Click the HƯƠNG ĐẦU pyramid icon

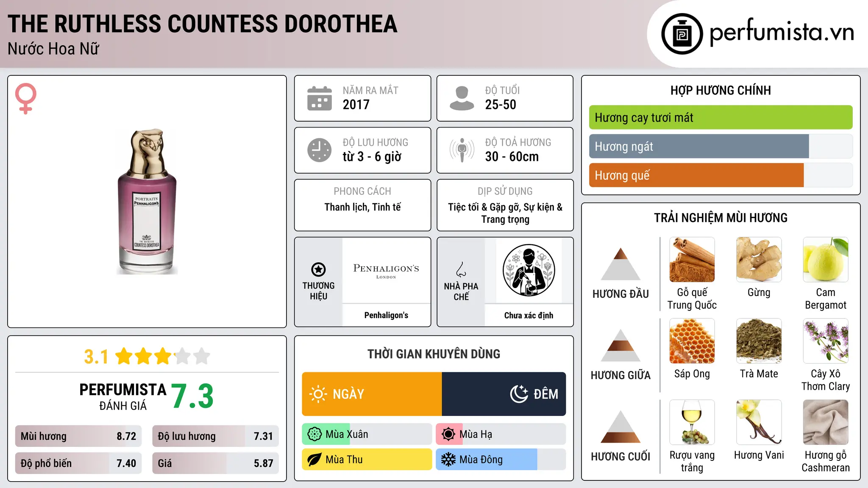(x=620, y=264)
